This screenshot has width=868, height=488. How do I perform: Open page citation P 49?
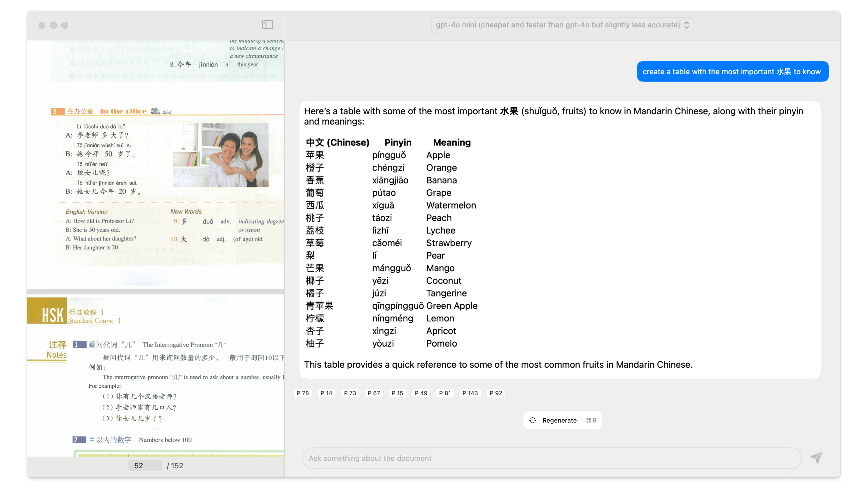(x=421, y=393)
